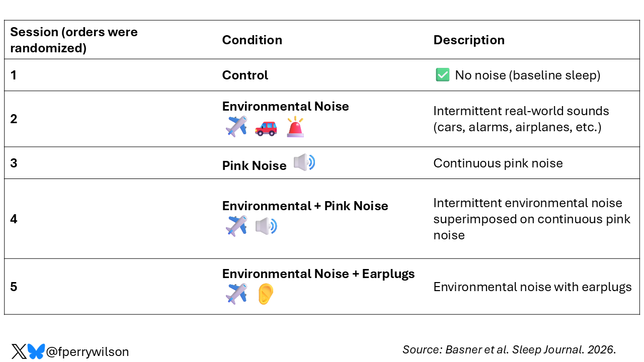Click the red siren alarm emoji
The image size is (644, 362).
click(x=295, y=127)
